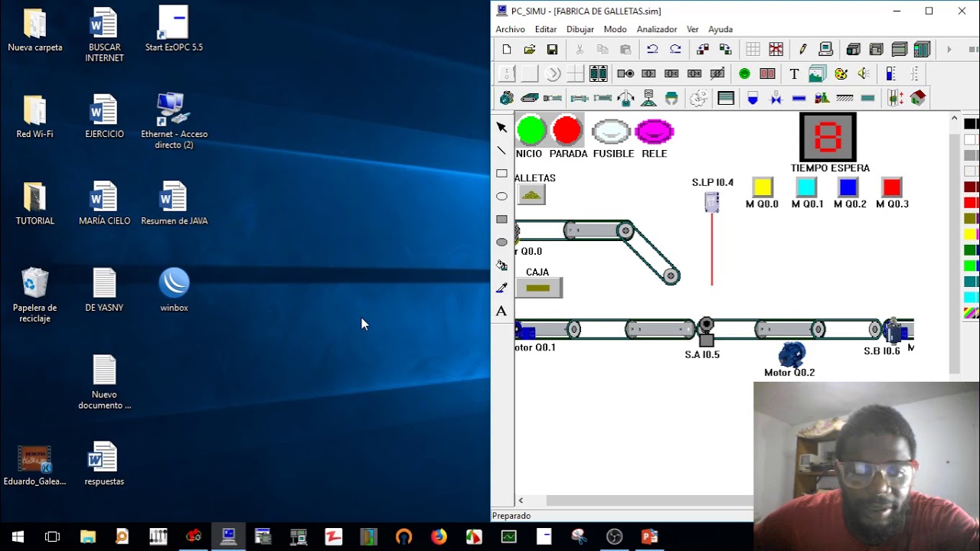The image size is (980, 551).
Task: Open the Editar menu
Action: [546, 29]
